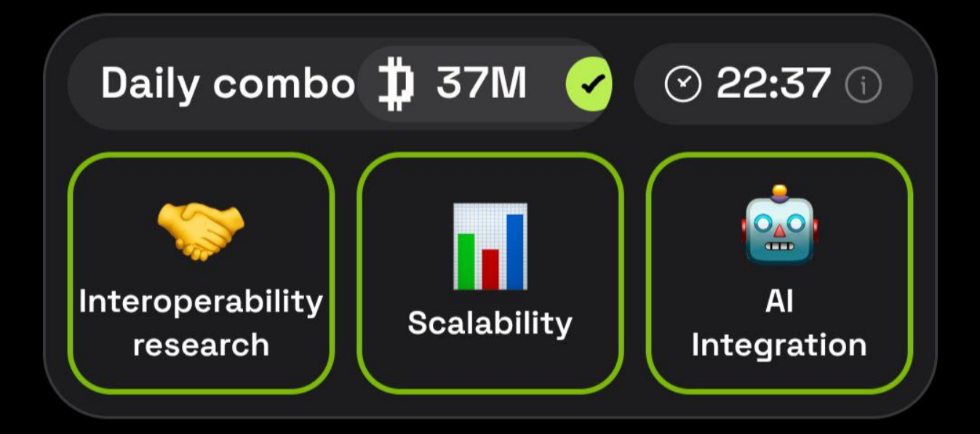Click the Interoperability research label
The width and height of the screenshot is (980, 434).
[x=201, y=322]
